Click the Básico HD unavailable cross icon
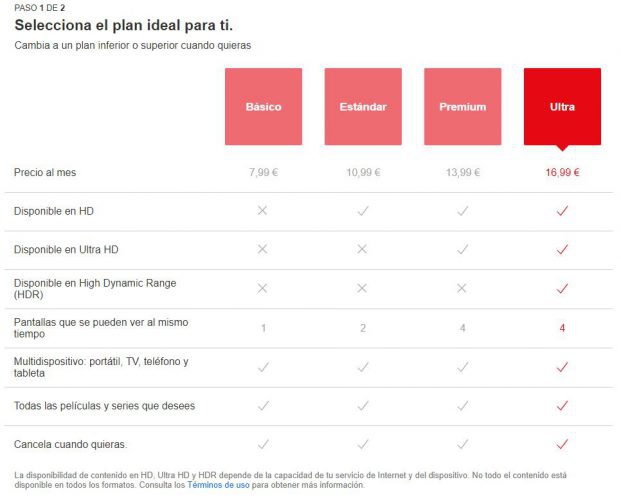Viewport: 621px width, 500px height. pyautogui.click(x=263, y=211)
